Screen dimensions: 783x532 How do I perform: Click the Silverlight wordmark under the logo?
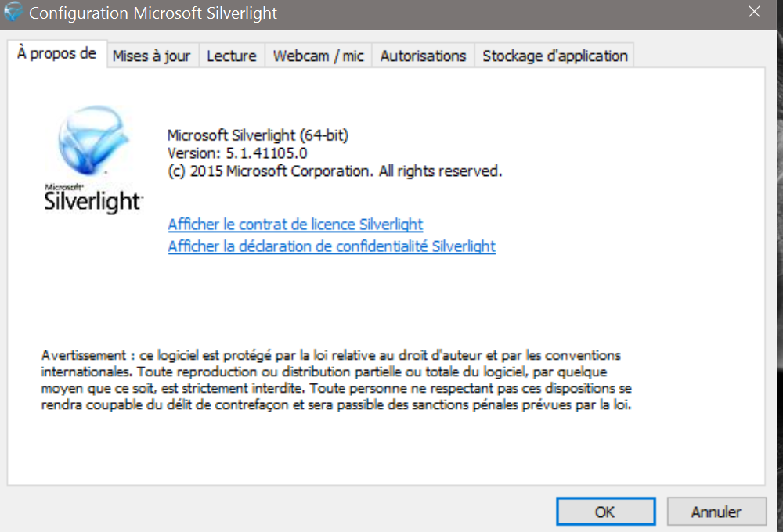[93, 201]
